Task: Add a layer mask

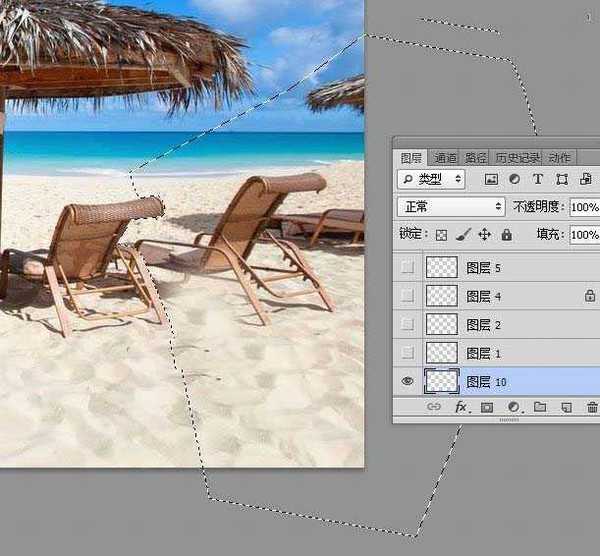Action: 487,408
